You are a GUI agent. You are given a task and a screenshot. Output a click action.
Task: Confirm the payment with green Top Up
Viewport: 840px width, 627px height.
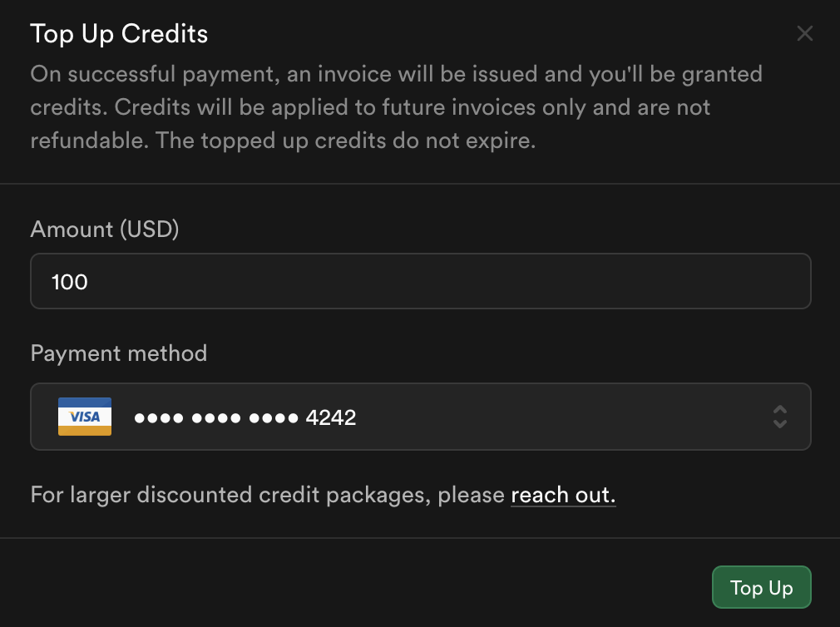(x=761, y=587)
